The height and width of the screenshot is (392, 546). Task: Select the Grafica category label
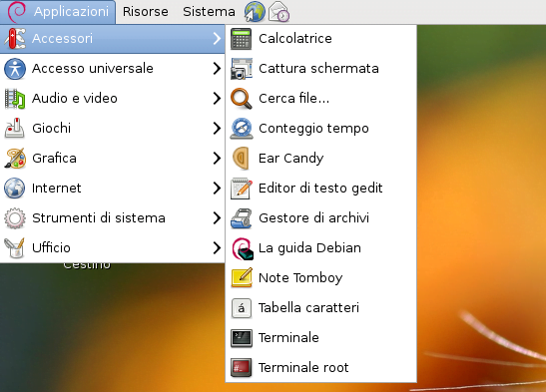point(54,159)
